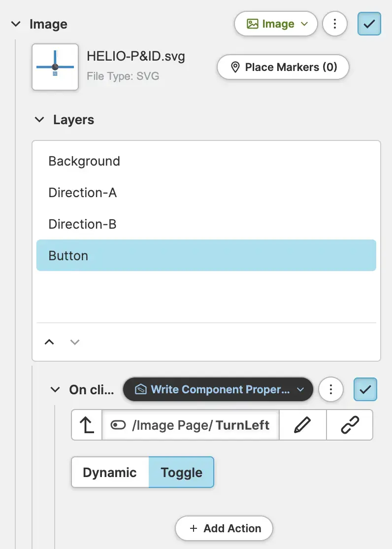Move layer down with arrow
The image size is (392, 549).
75,342
